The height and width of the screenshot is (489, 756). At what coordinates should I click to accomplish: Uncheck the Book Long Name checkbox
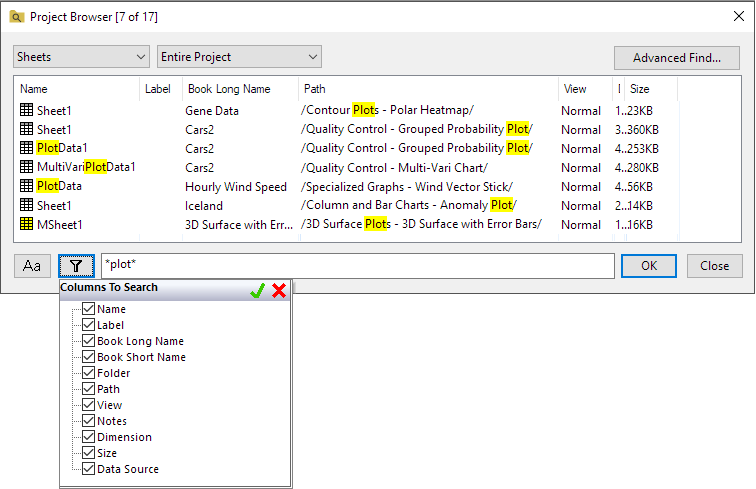88,341
